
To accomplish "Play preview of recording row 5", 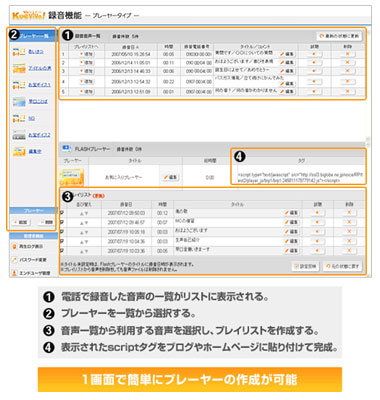I will (314, 91).
